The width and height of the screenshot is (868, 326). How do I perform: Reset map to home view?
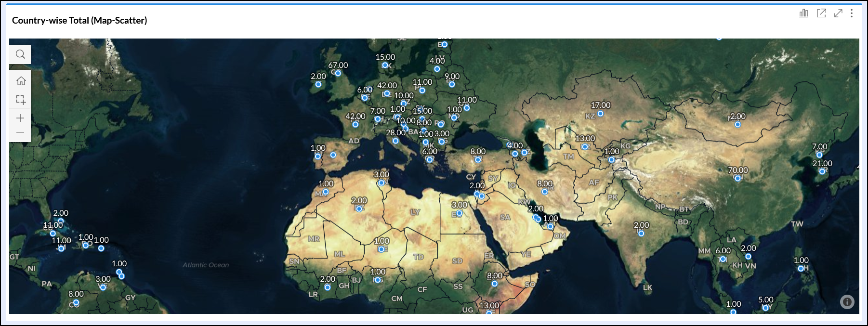20,81
